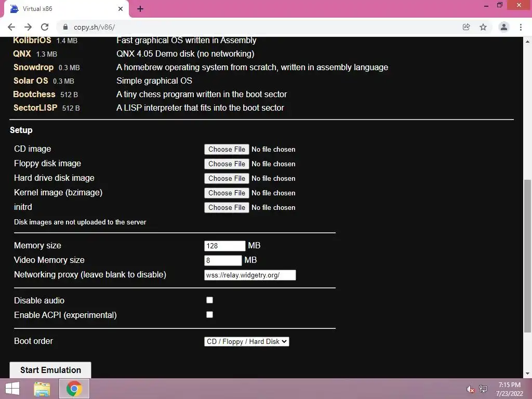
Task: Click the 'Networking proxy (leave blank to disable)' label
Action: (x=90, y=274)
